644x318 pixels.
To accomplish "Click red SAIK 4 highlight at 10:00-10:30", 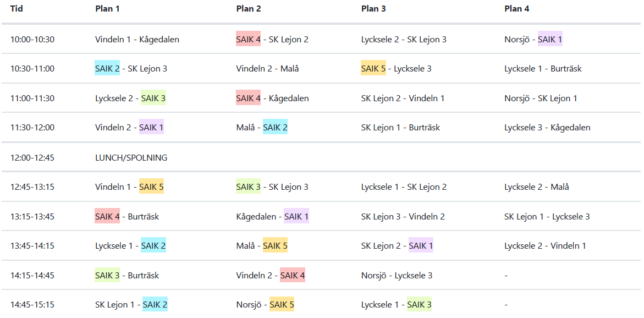I will (248, 39).
